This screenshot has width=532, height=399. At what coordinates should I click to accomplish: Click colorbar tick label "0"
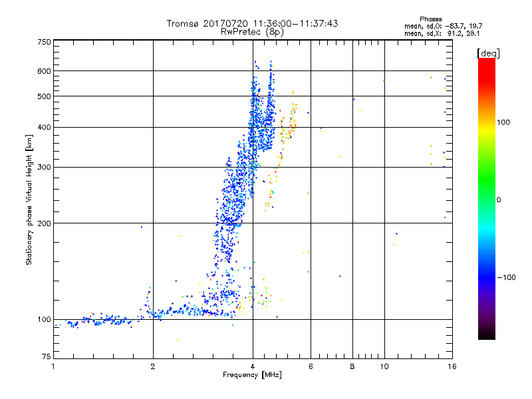coord(499,200)
